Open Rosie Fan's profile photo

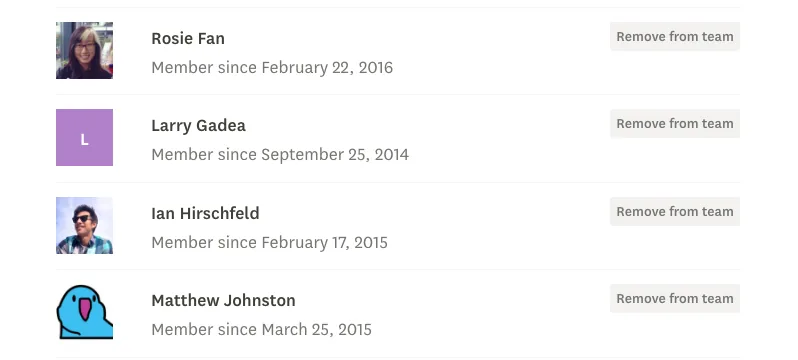point(84,50)
